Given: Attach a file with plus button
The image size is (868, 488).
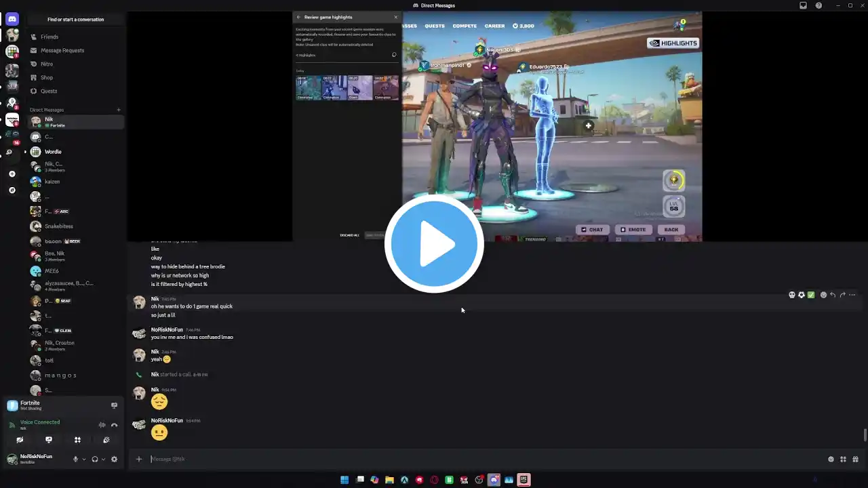Looking at the screenshot, I should point(139,459).
